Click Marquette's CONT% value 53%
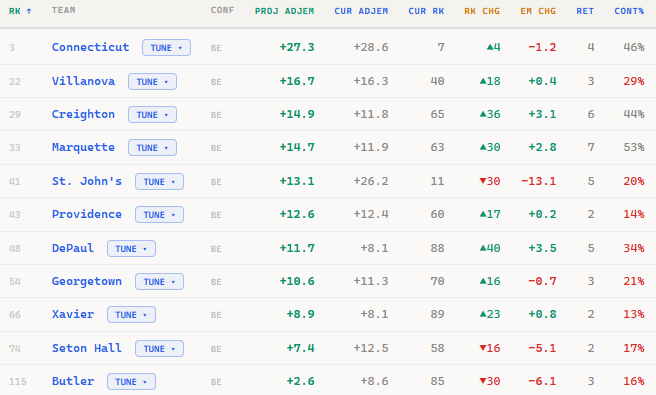656x395 pixels. [x=634, y=147]
